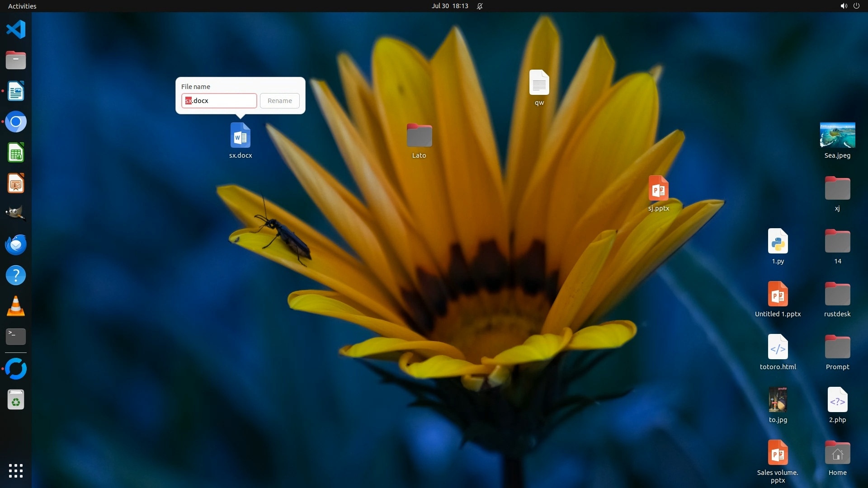This screenshot has height=488, width=868.
Task: Select the totoro.html file
Action: (x=778, y=347)
